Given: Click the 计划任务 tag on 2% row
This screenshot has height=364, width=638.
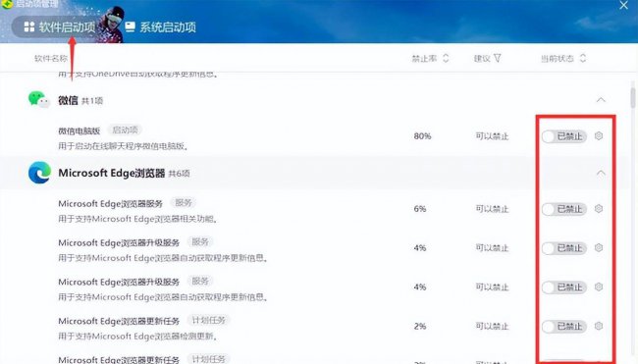Looking at the screenshot, I should pos(209,320).
